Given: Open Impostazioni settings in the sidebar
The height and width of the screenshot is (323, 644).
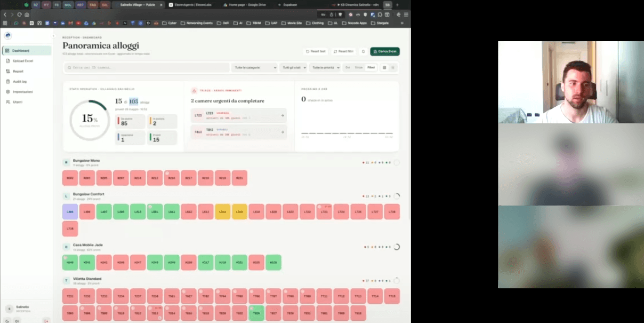Looking at the screenshot, I should pyautogui.click(x=27, y=91).
